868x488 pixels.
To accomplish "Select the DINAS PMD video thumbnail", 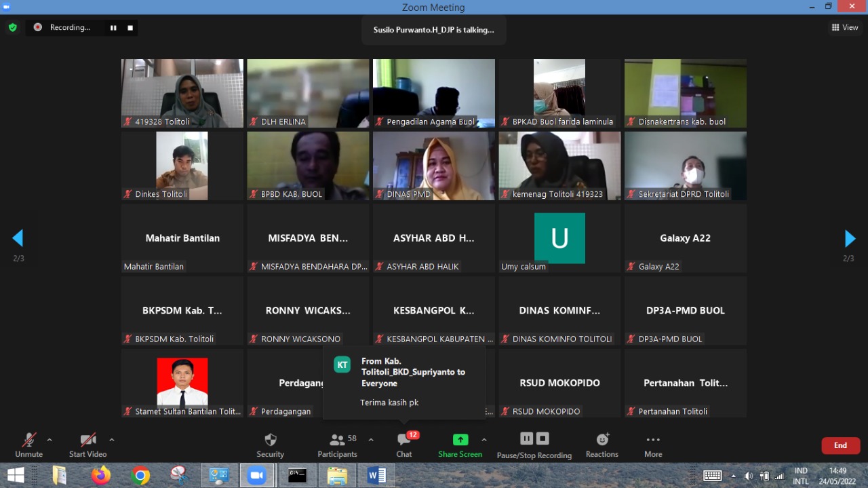I will [434, 166].
